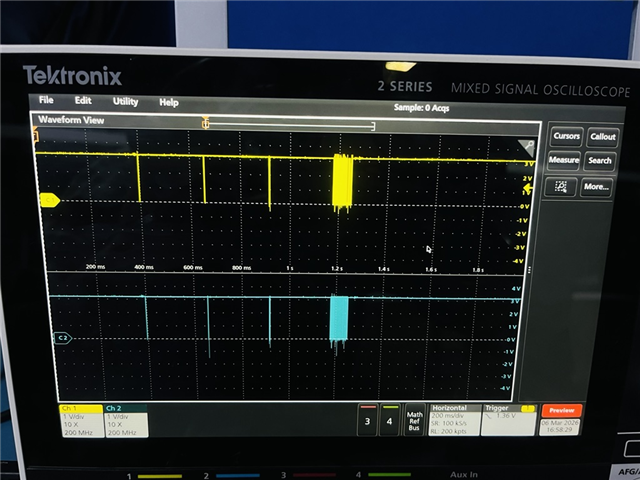Click the date and time badge
This screenshot has width=640, height=480.
pos(560,427)
